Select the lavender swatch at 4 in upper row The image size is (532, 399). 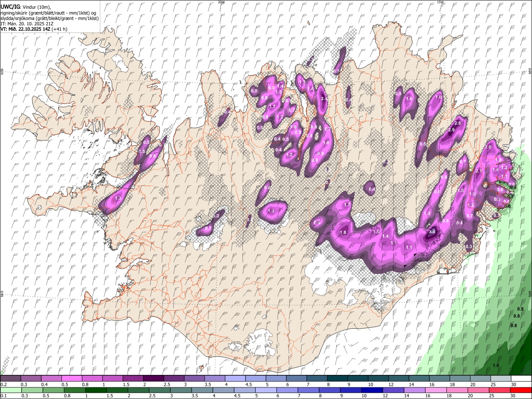[235, 378]
